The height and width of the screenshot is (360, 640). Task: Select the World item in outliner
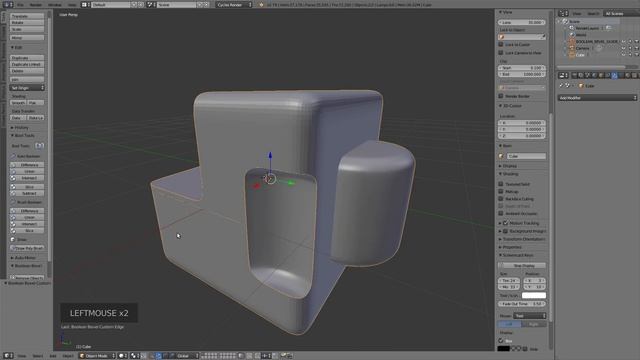pyautogui.click(x=580, y=35)
